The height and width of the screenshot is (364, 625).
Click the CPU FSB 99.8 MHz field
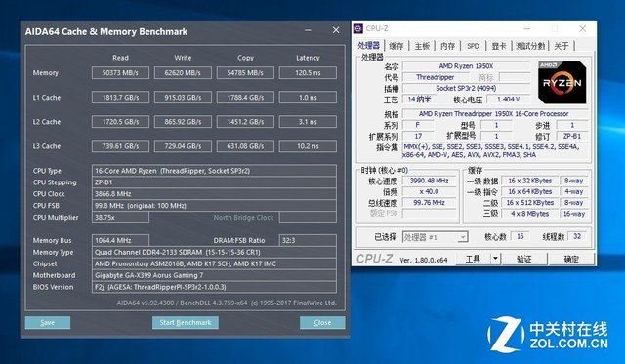coord(214,206)
